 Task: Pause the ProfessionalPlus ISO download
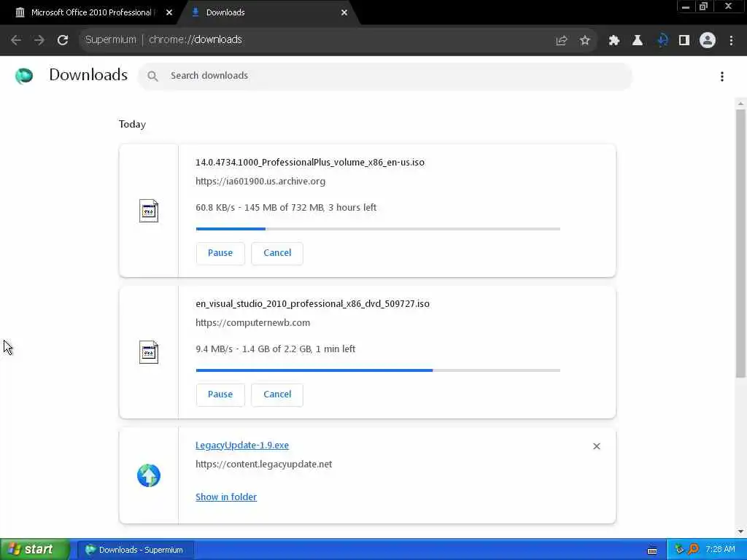tap(220, 253)
